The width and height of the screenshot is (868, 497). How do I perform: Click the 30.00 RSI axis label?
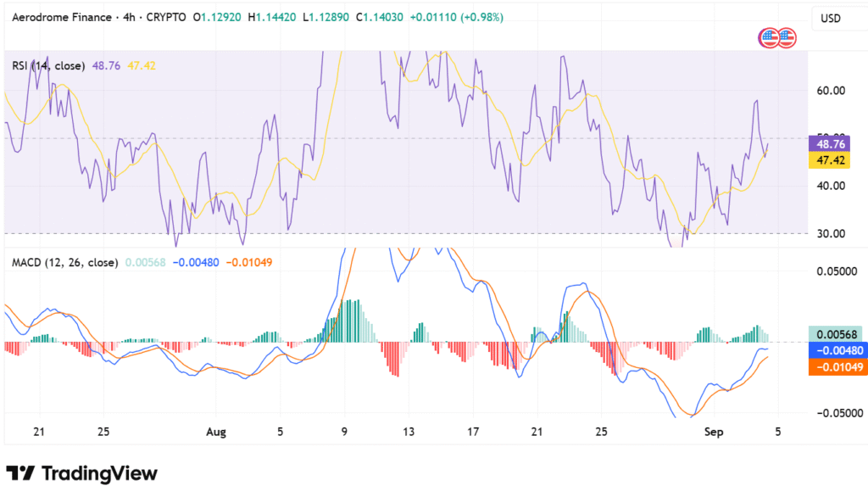point(831,234)
